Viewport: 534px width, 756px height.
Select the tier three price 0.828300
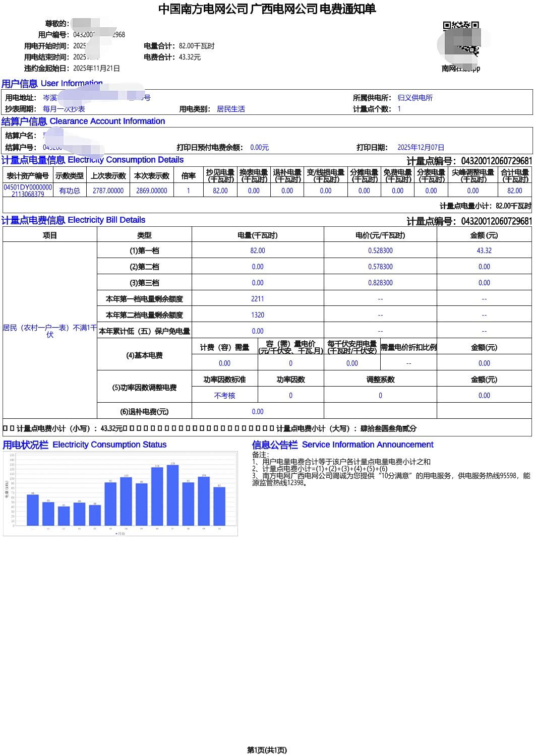pos(380,283)
